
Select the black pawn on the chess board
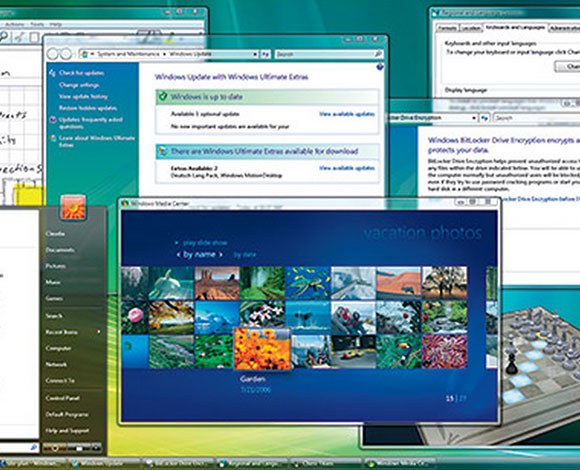click(511, 363)
